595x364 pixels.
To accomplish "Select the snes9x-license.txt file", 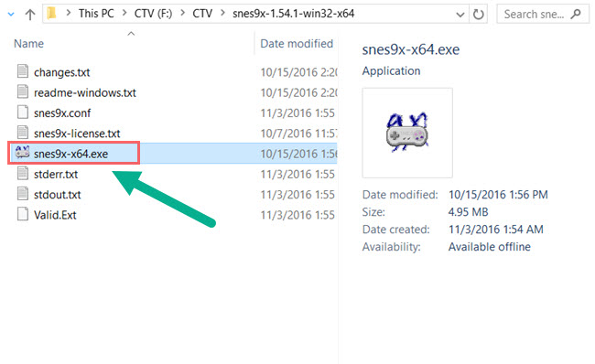I will pos(77,134).
